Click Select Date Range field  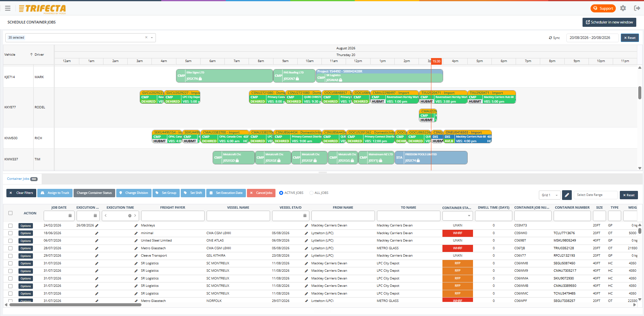596,195
